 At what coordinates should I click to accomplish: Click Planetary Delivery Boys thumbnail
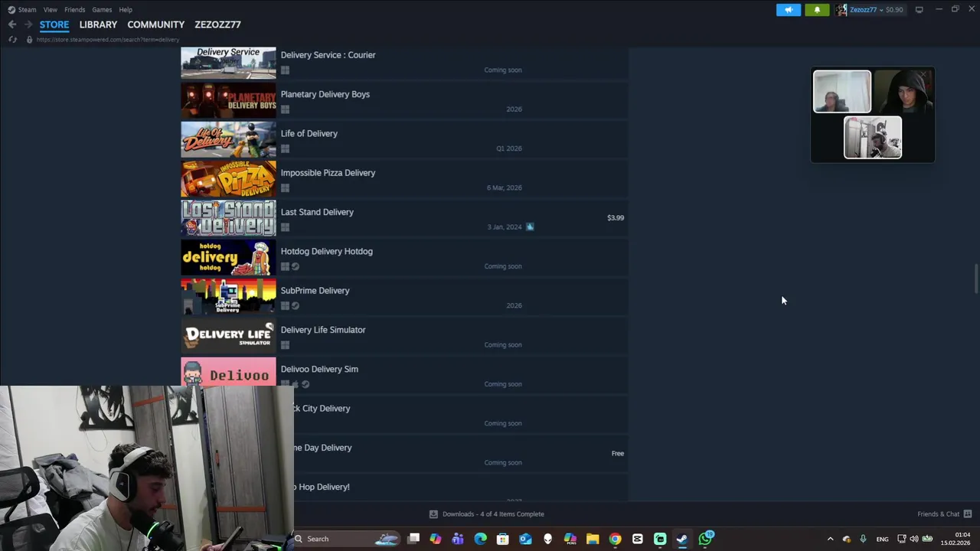click(228, 100)
